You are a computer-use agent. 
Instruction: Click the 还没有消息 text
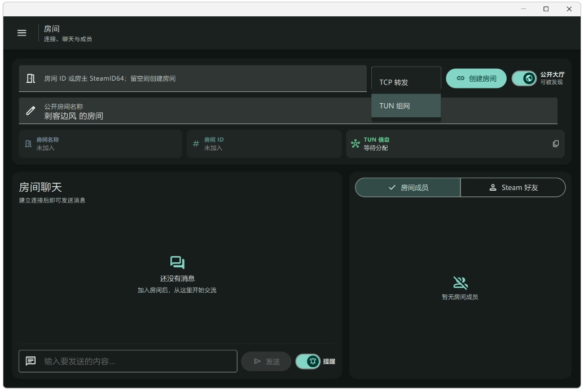pos(177,279)
